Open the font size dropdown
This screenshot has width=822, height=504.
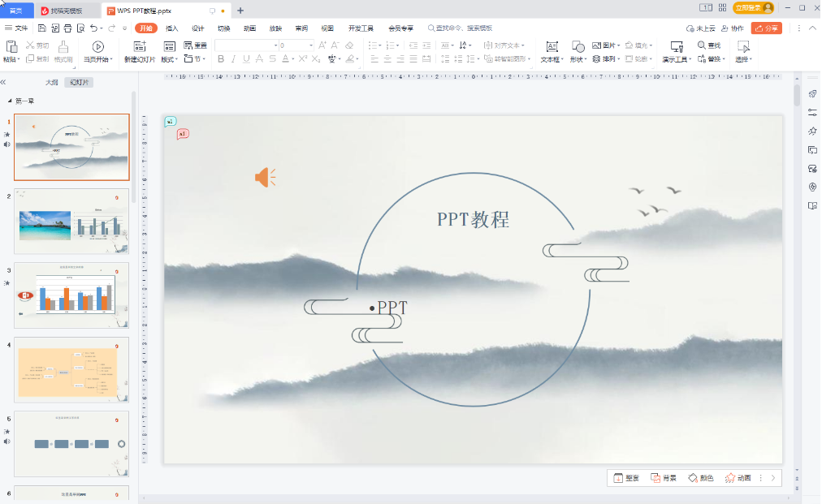point(309,45)
